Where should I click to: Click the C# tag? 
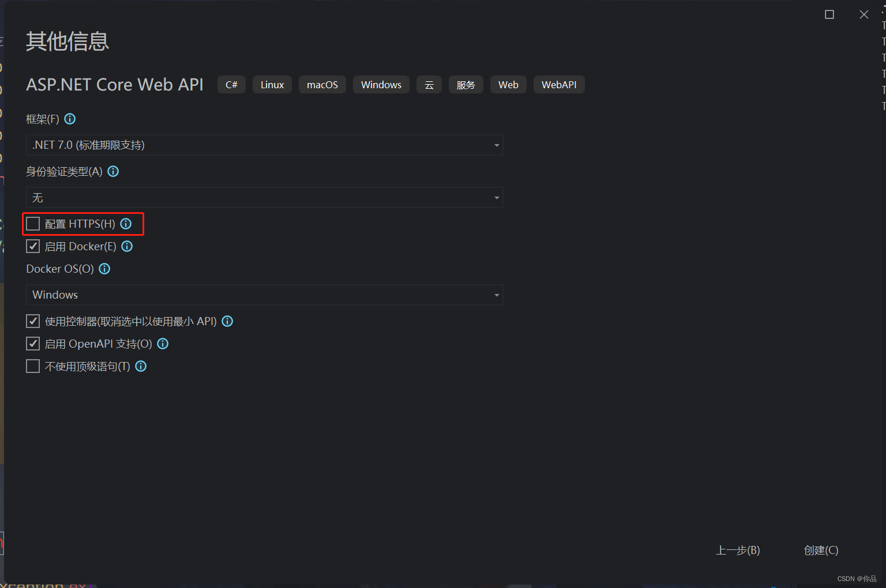(231, 85)
